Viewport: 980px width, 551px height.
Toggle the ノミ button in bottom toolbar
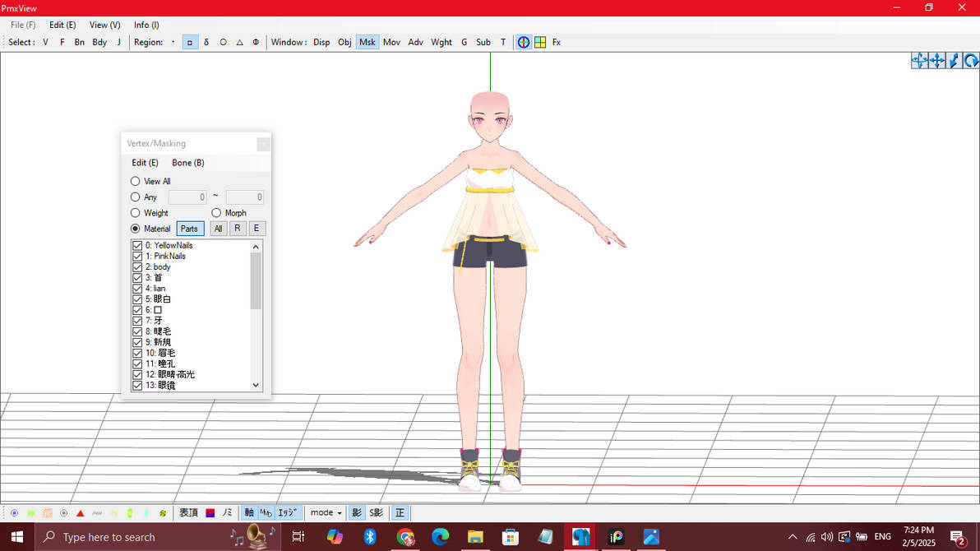[227, 513]
